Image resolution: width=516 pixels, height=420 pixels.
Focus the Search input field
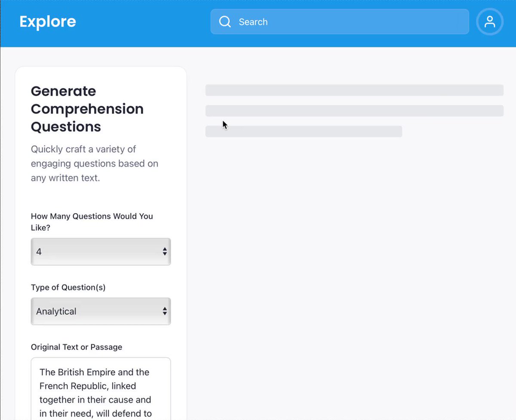point(340,21)
